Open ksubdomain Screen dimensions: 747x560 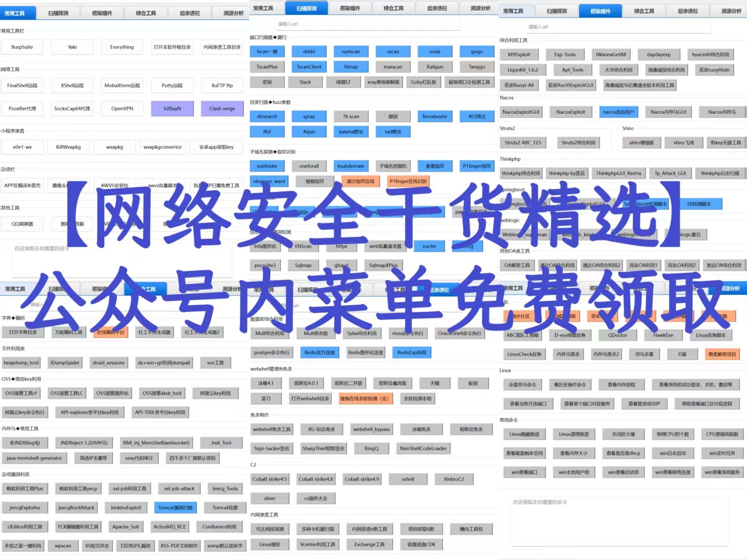click(x=351, y=166)
